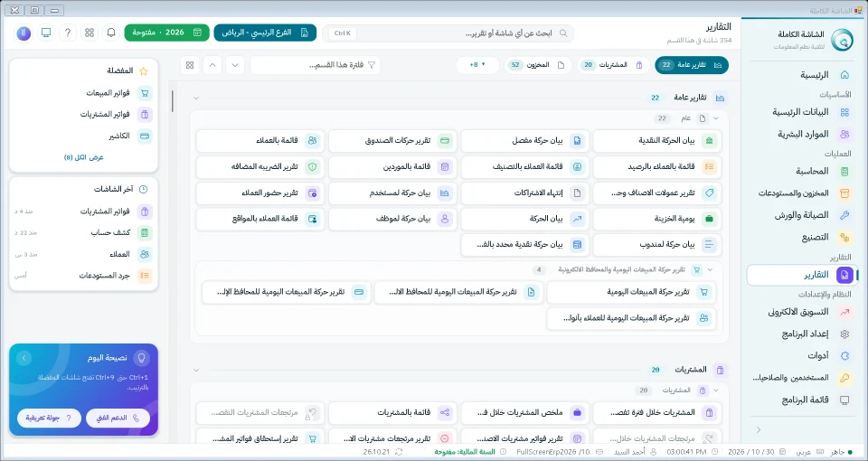Viewport: 868px width, 461px height.
Task: Open the تقرير حركة المبيعات اليومية report
Action: point(631,292)
